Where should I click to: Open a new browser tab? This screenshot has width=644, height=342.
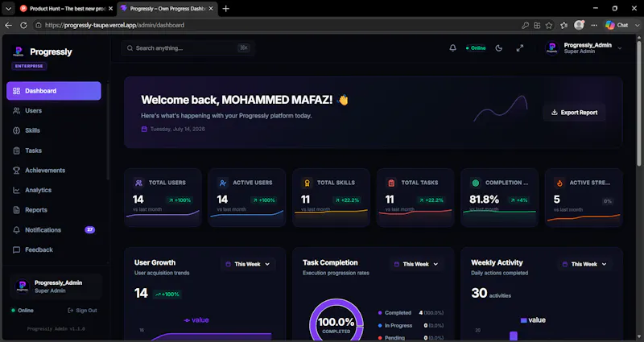[226, 9]
